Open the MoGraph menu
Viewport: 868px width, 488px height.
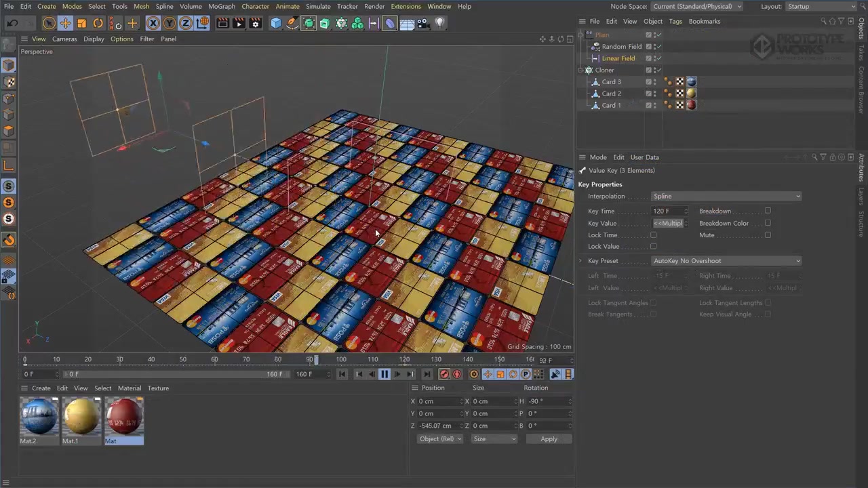click(221, 6)
